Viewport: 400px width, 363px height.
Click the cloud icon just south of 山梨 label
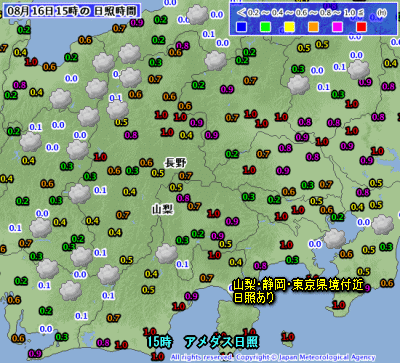(167, 254)
